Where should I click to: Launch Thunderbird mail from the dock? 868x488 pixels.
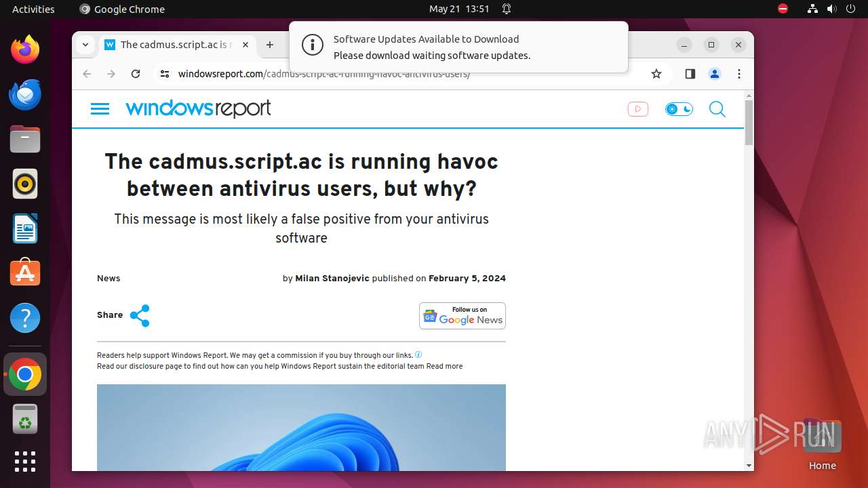pyautogui.click(x=25, y=94)
